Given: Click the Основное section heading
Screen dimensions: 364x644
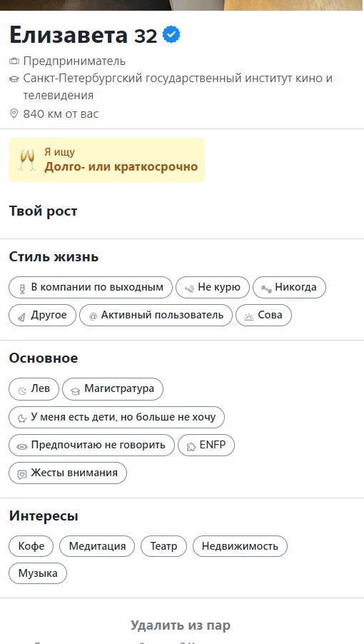Looking at the screenshot, I should coord(44,358).
